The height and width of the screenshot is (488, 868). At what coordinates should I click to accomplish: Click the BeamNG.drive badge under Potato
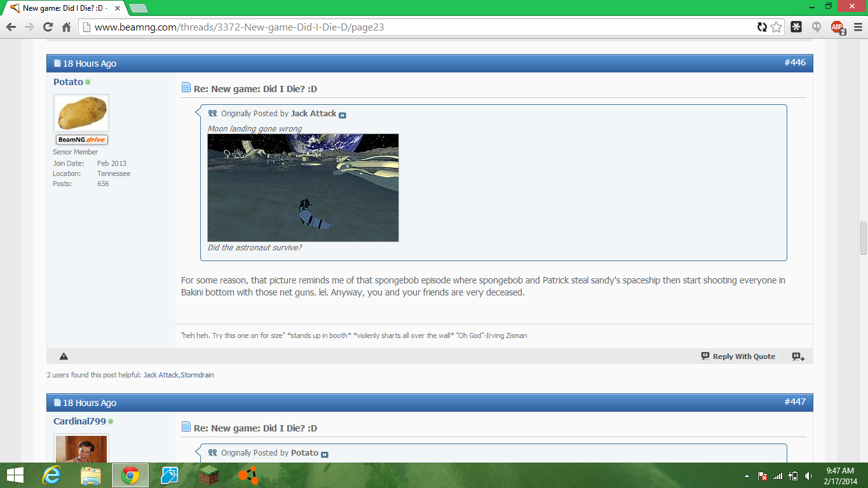pos(82,140)
